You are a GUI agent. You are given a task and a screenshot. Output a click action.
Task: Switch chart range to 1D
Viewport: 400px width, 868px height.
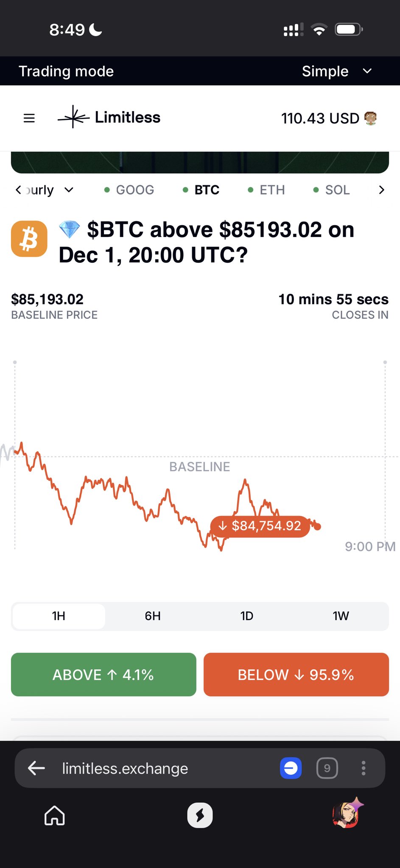pyautogui.click(x=246, y=616)
